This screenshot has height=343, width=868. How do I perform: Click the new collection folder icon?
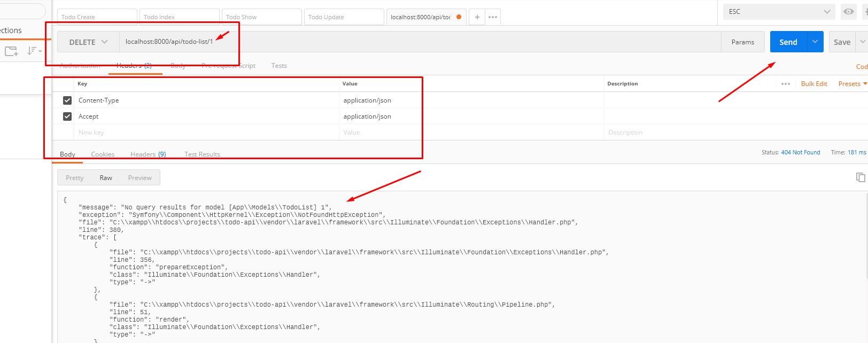click(x=11, y=51)
